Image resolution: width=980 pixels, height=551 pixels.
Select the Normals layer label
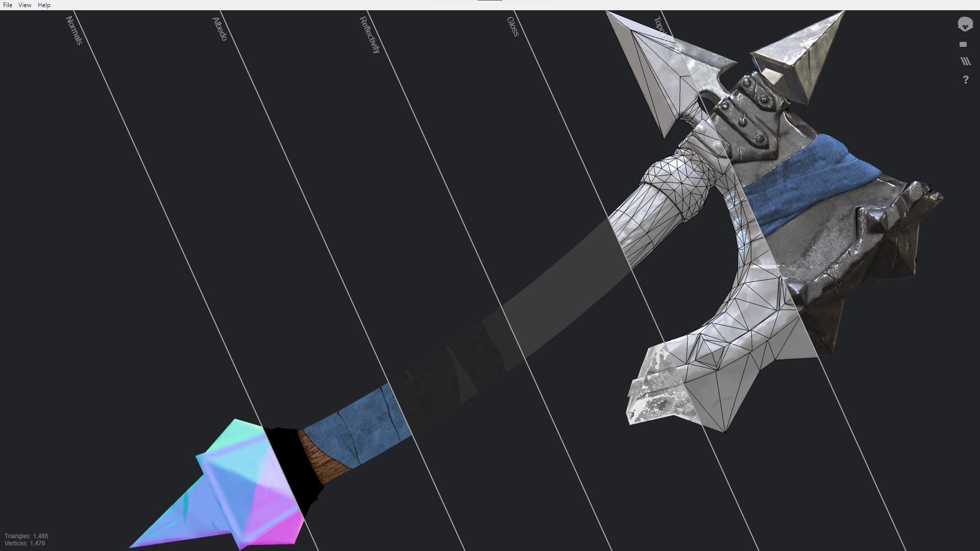pyautogui.click(x=74, y=30)
